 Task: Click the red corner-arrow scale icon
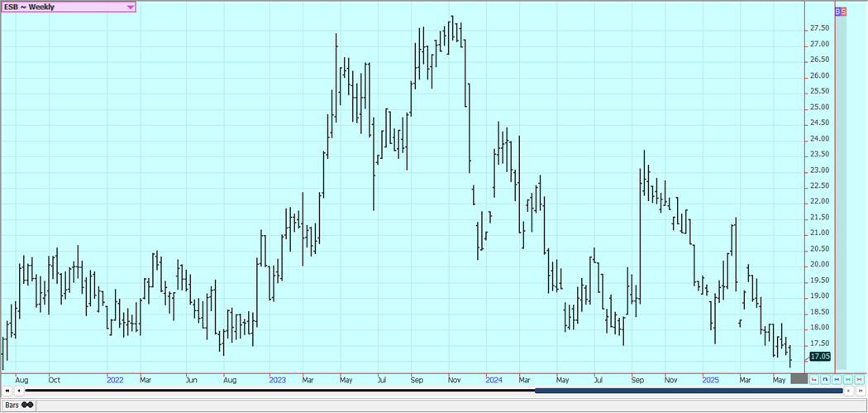(x=814, y=379)
